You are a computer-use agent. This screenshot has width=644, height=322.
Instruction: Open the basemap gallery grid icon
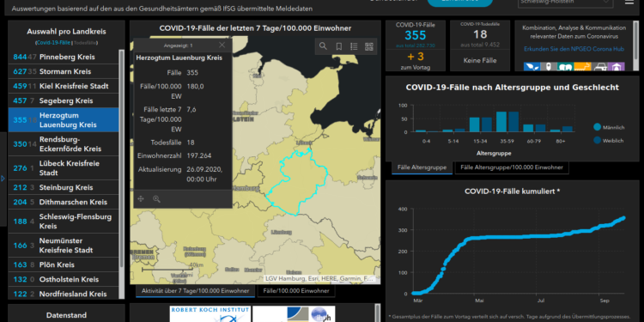[369, 46]
